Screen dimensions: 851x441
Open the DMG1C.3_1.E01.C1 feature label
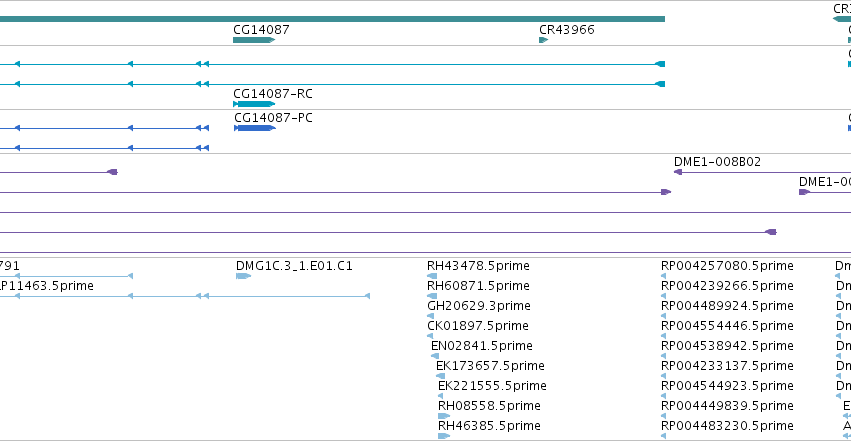coord(294,266)
